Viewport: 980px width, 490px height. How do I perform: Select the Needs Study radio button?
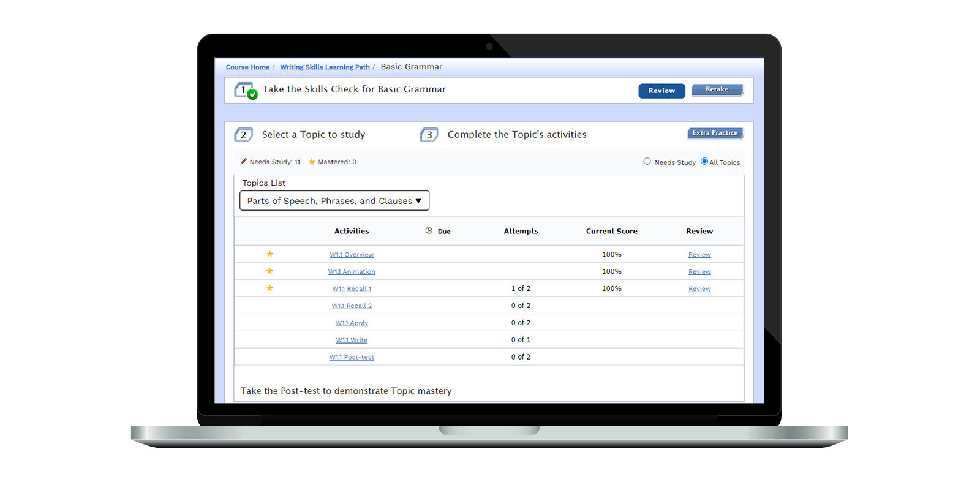(x=647, y=162)
